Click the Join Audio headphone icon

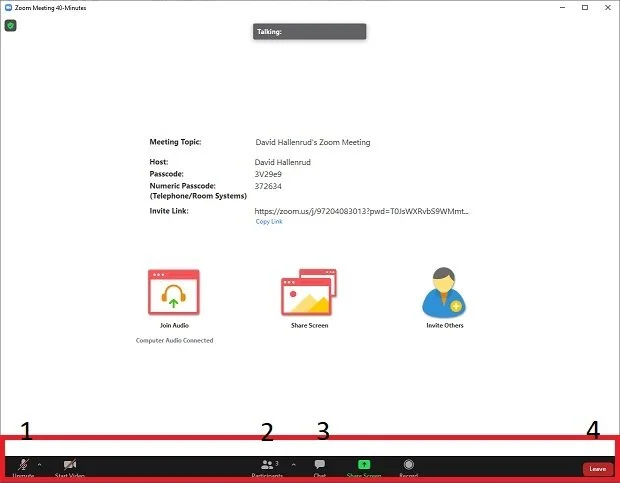click(x=174, y=292)
